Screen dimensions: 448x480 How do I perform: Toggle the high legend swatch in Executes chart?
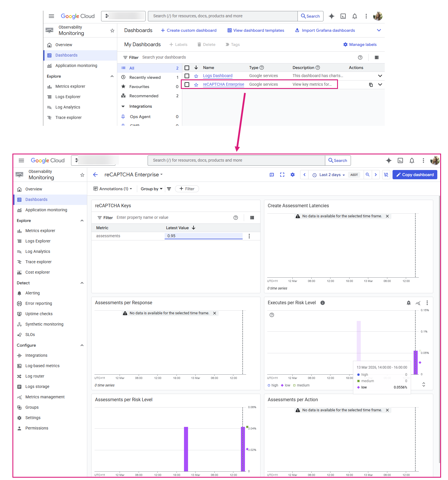(269, 385)
